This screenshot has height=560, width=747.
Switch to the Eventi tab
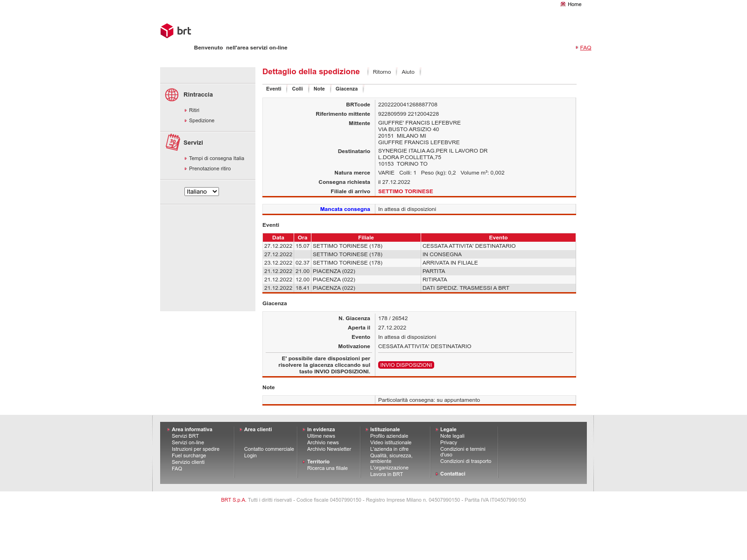pos(274,89)
